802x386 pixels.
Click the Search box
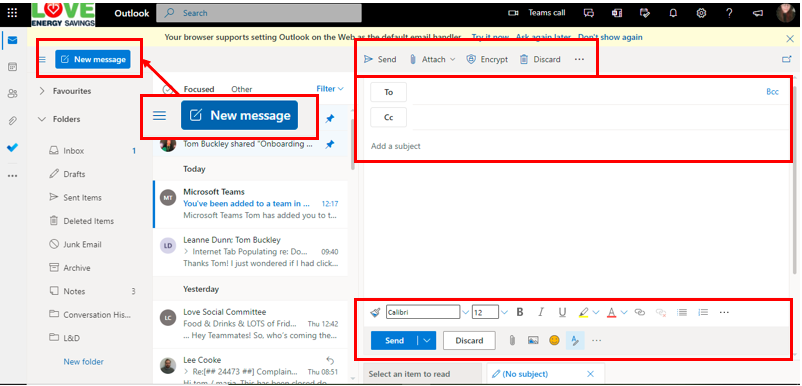click(x=259, y=13)
